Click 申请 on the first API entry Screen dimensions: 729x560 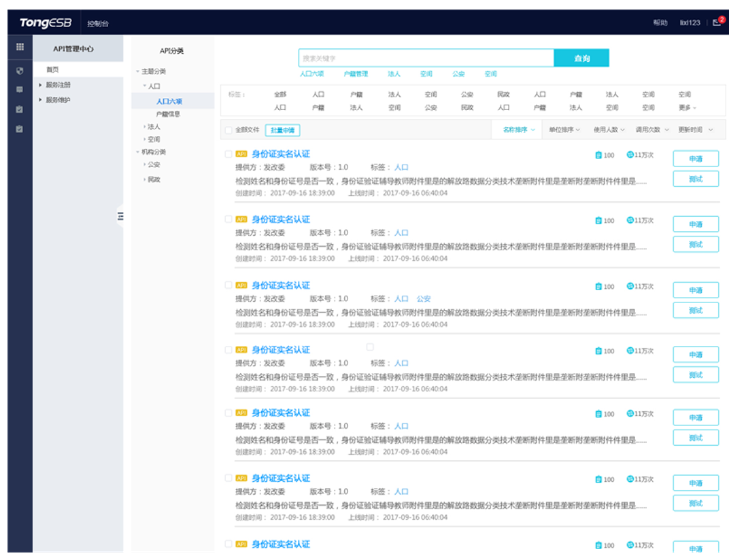pyautogui.click(x=696, y=157)
